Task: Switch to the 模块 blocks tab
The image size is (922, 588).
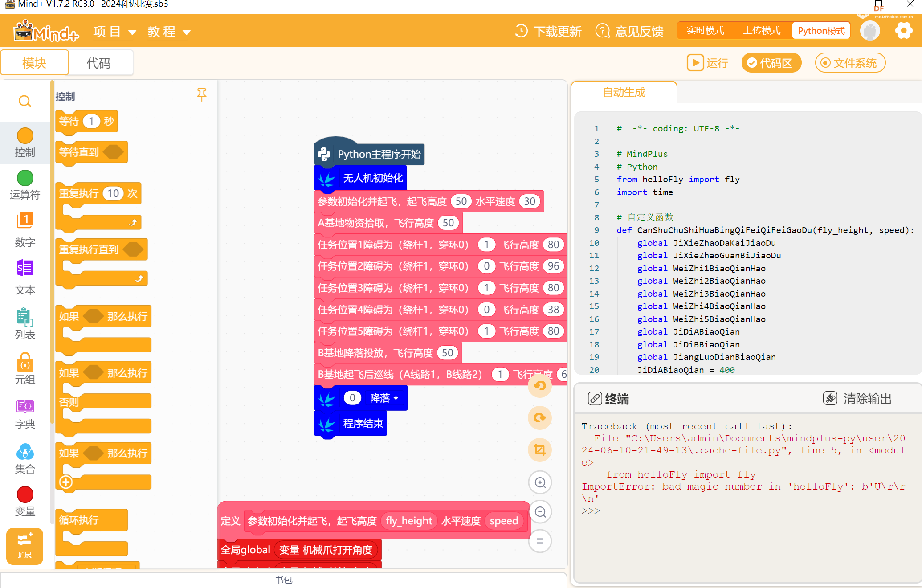Action: coord(34,63)
